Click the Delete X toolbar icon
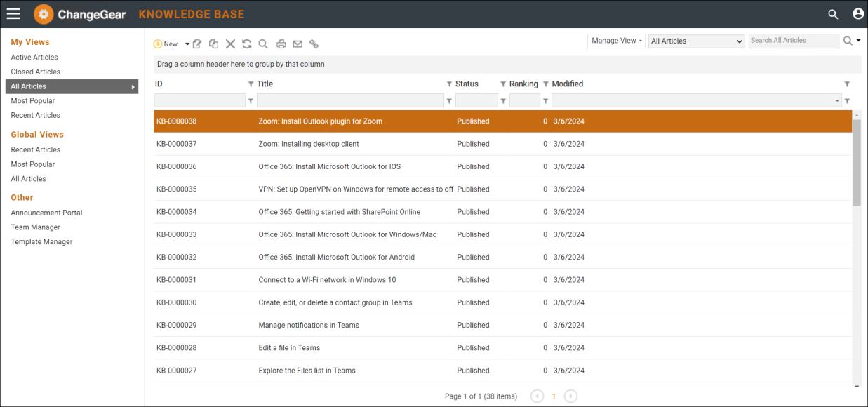The width and height of the screenshot is (868, 407). click(x=230, y=44)
